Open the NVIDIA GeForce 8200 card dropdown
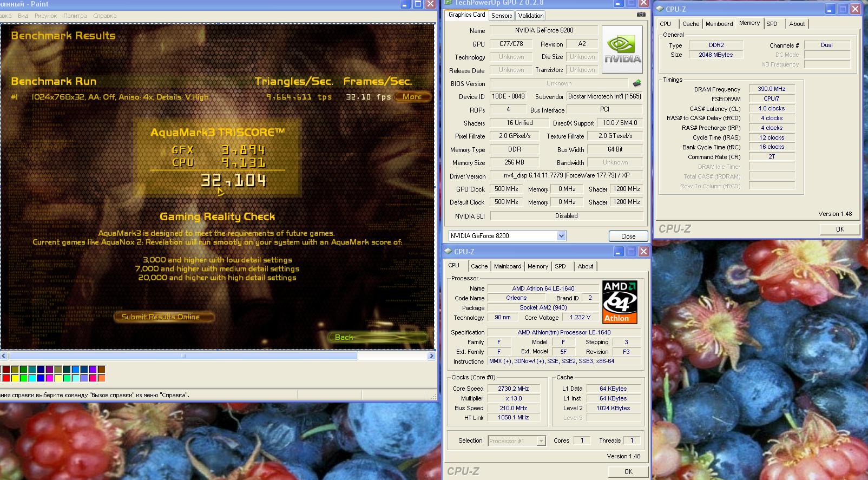 point(561,236)
